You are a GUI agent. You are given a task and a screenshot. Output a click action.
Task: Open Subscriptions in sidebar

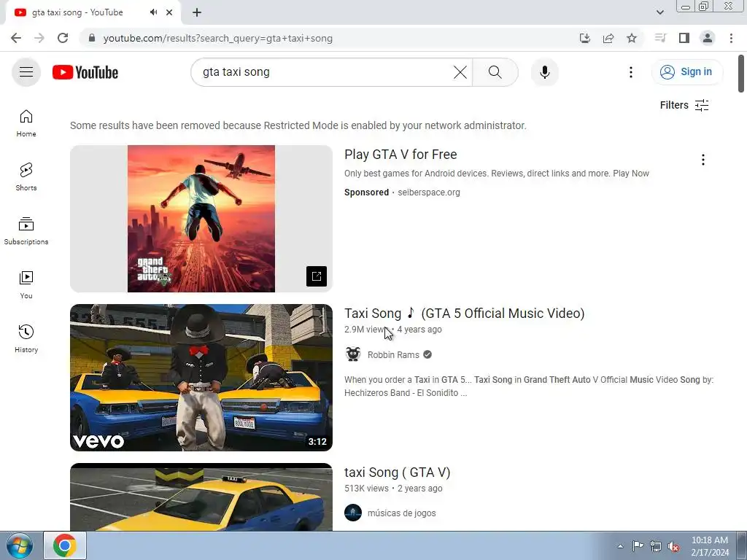(x=26, y=231)
